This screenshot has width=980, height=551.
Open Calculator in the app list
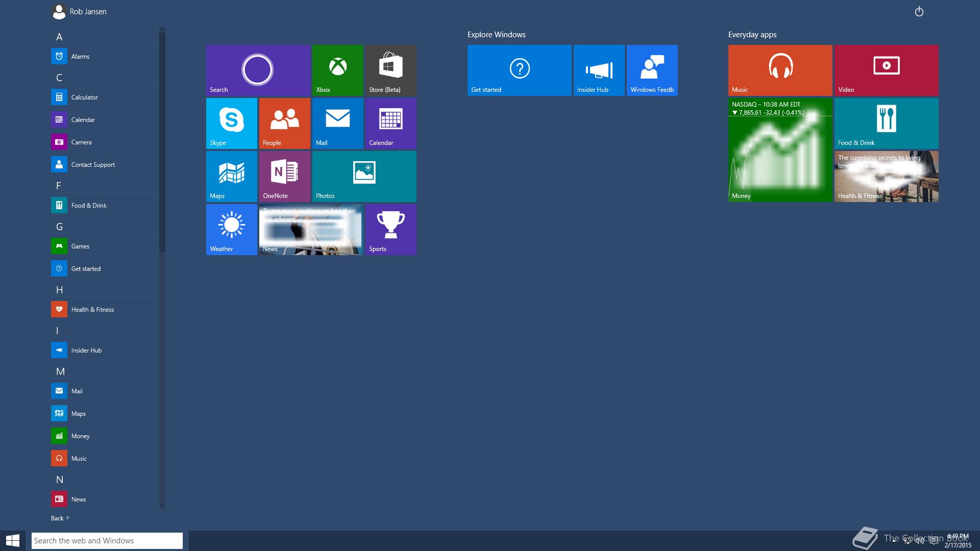(104, 97)
